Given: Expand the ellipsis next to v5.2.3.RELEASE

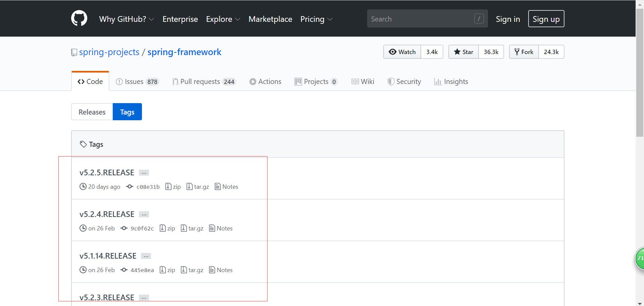Looking at the screenshot, I should point(144,298).
